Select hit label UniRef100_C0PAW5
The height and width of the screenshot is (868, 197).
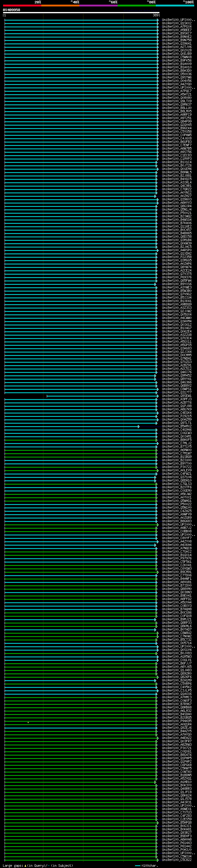pyautogui.click(x=176, y=135)
